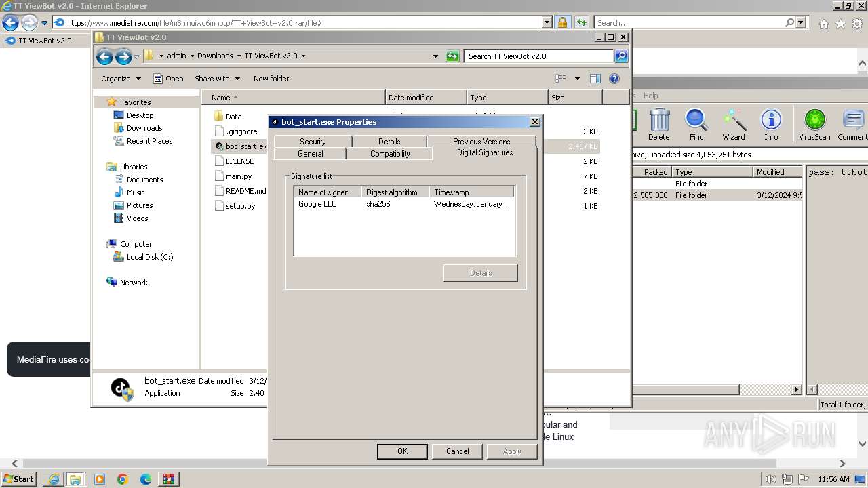Viewport: 868px width, 488px height.
Task: Change the Explorer view icon
Action: coord(561,79)
